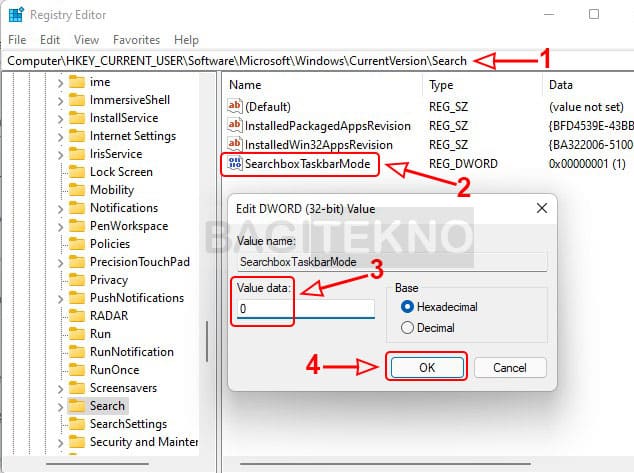Confirm with the OK button

427,367
